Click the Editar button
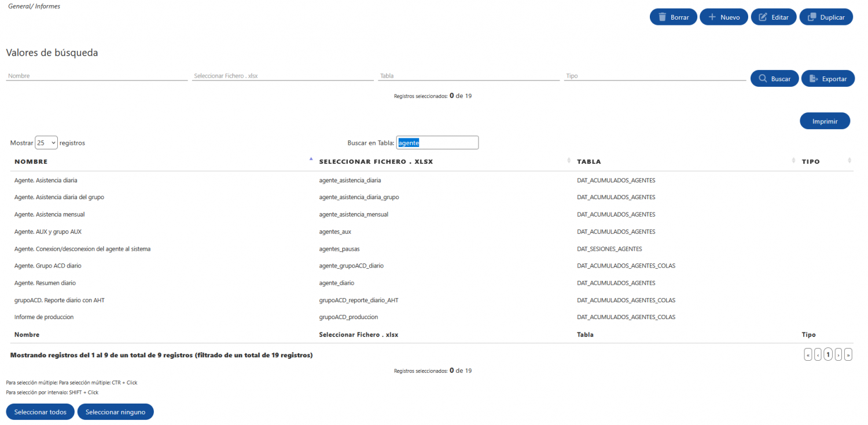The image size is (868, 425). (774, 17)
